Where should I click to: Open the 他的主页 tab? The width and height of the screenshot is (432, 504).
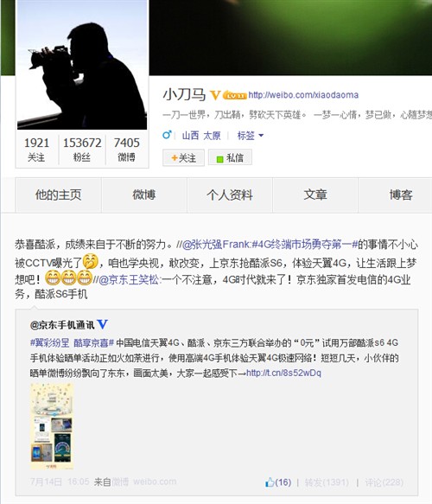(59, 195)
